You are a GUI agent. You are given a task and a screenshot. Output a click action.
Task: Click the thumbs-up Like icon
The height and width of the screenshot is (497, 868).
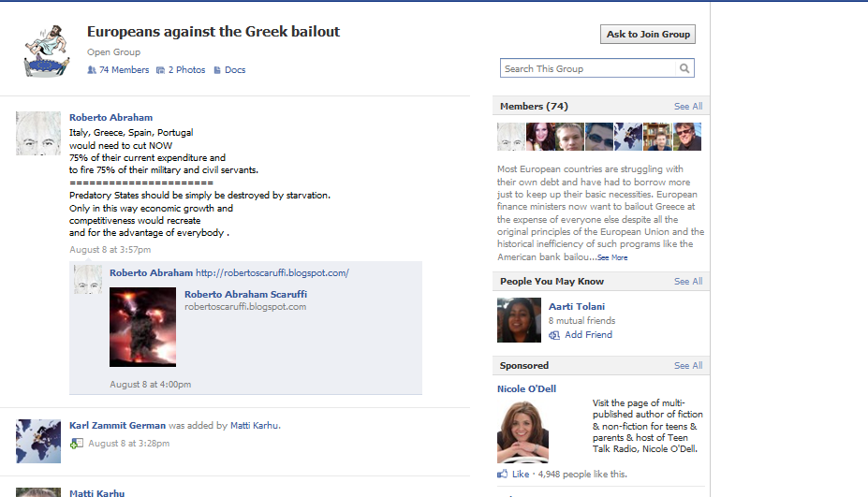502,474
